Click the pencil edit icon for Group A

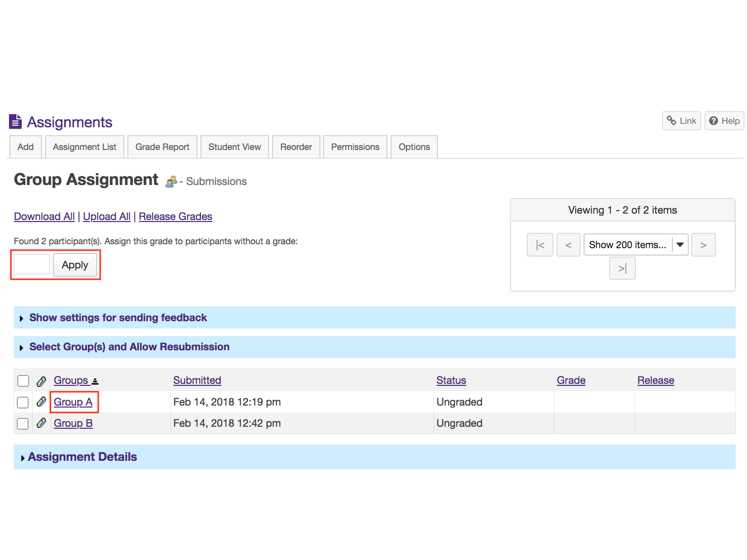pos(41,402)
